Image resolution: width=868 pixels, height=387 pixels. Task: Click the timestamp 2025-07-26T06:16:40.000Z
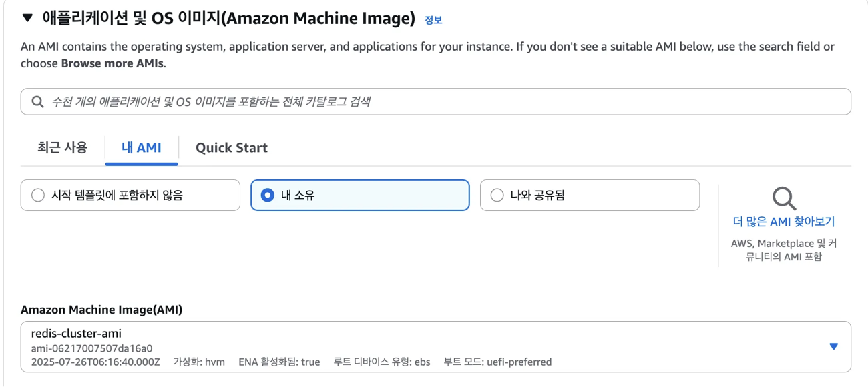click(x=95, y=362)
